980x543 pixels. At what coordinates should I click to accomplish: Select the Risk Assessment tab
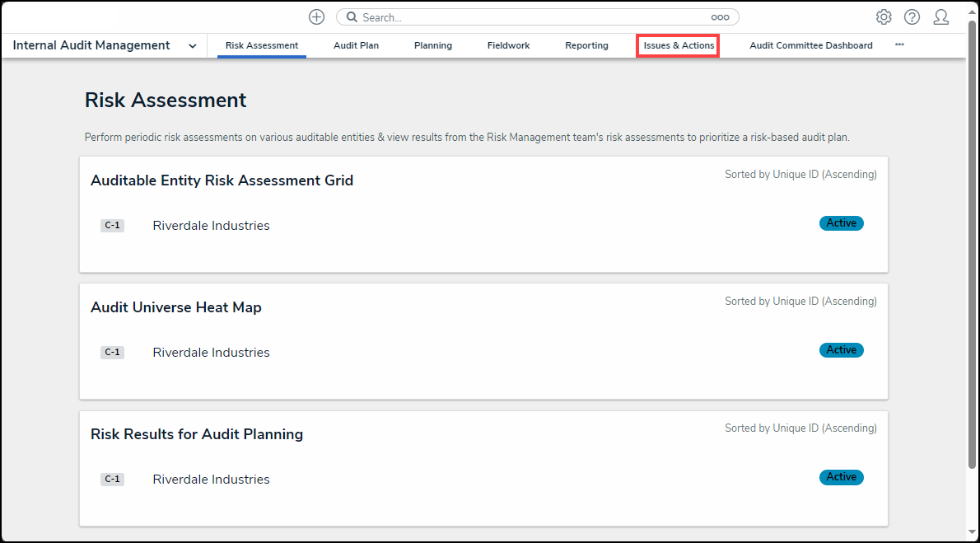point(261,45)
